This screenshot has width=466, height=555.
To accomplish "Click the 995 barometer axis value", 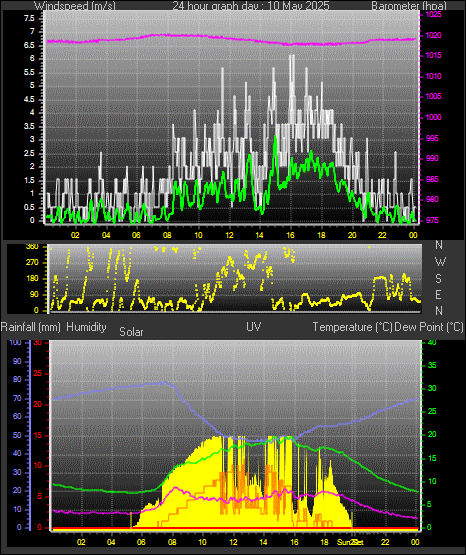I will click(432, 138).
